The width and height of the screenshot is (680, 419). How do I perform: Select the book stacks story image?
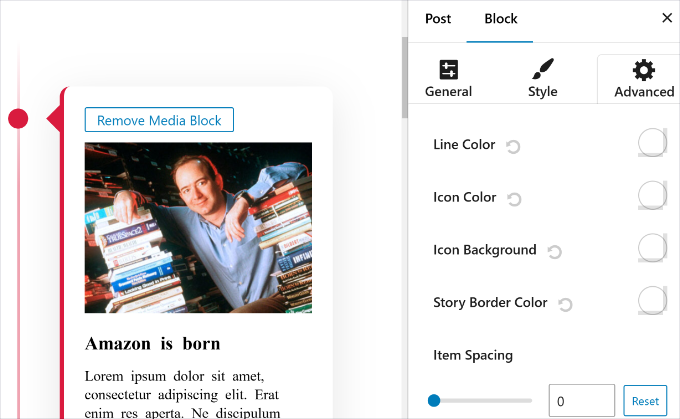point(198,227)
